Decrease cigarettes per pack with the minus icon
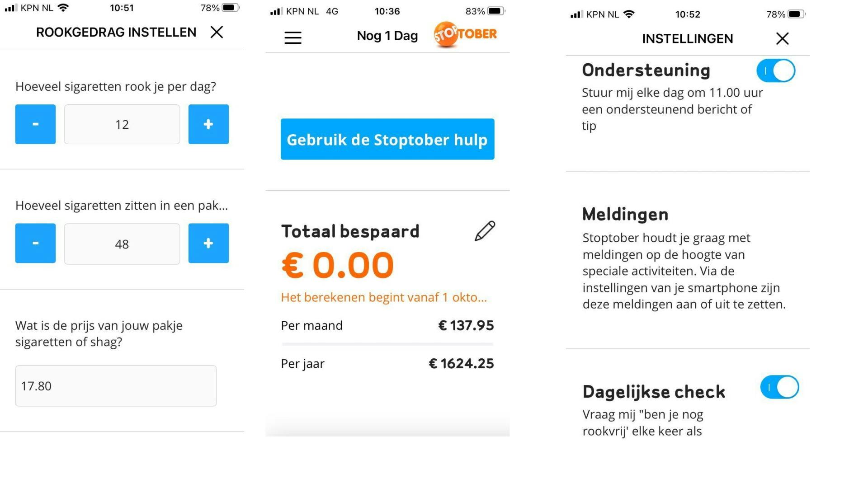Image resolution: width=868 pixels, height=488 pixels. point(35,243)
